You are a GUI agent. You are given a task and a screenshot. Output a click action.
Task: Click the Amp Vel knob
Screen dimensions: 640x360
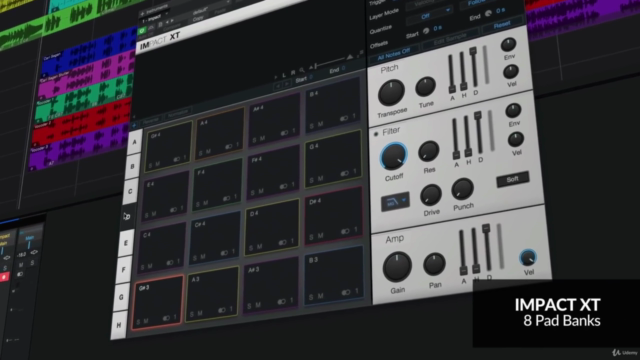(x=528, y=258)
